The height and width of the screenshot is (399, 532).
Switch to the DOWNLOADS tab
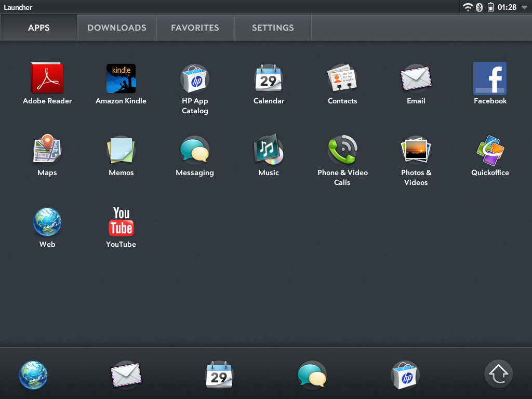point(117,28)
